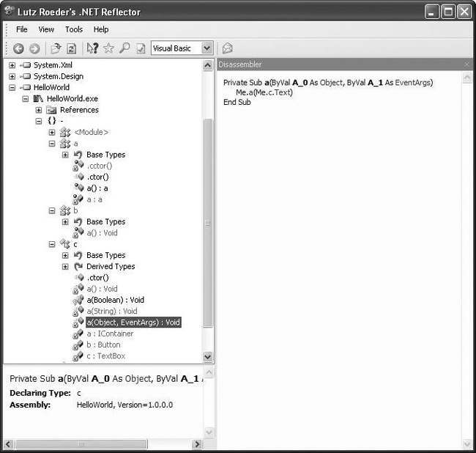Image resolution: width=476 pixels, height=453 pixels.
Task: Expand Derived Types under class c
Action: (65, 267)
